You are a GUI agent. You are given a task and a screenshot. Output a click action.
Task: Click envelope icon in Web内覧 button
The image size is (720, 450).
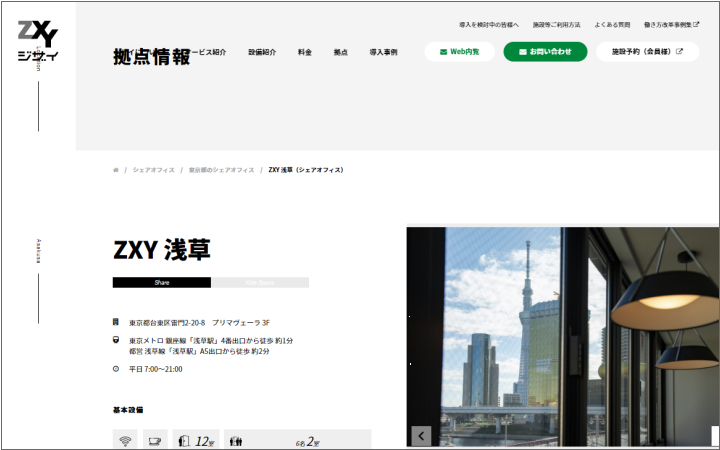click(x=443, y=52)
